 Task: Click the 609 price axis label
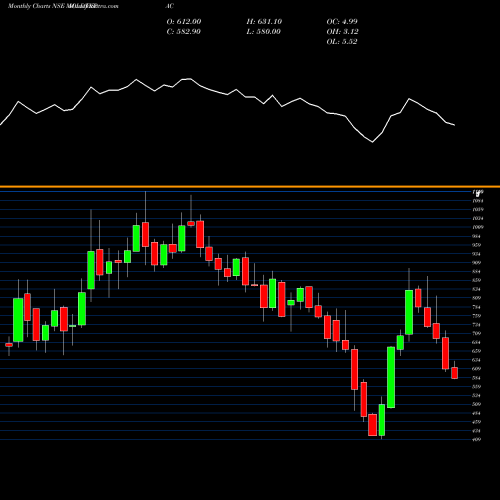click(x=477, y=369)
